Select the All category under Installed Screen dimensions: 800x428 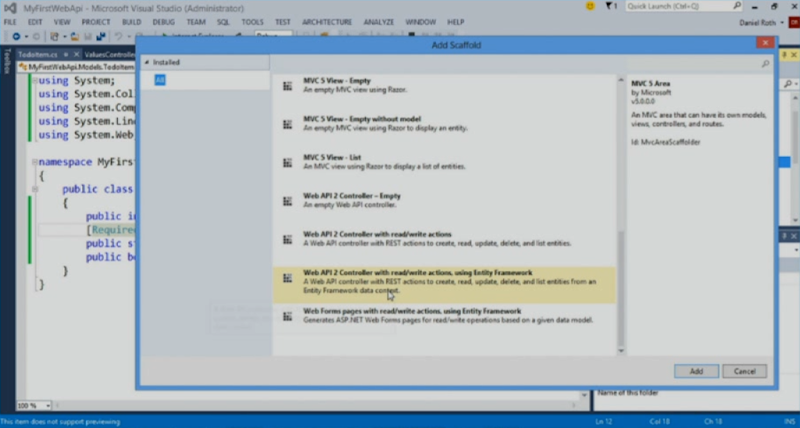click(x=160, y=80)
